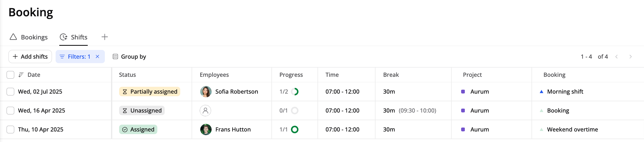This screenshot has height=142, width=644.
Task: Click the half-filled progress ring for 1/2
Action: tap(295, 92)
